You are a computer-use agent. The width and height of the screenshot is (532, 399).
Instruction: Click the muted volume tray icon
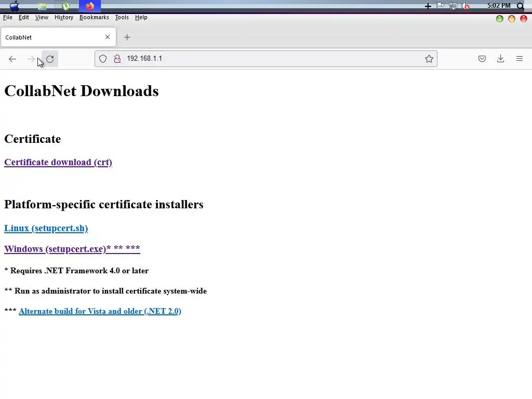click(x=466, y=6)
